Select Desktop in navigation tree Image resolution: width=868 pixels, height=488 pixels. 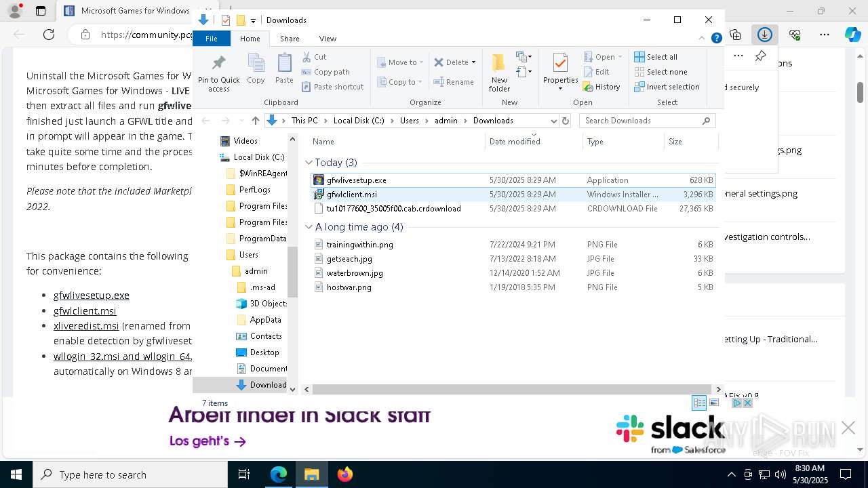point(258,352)
